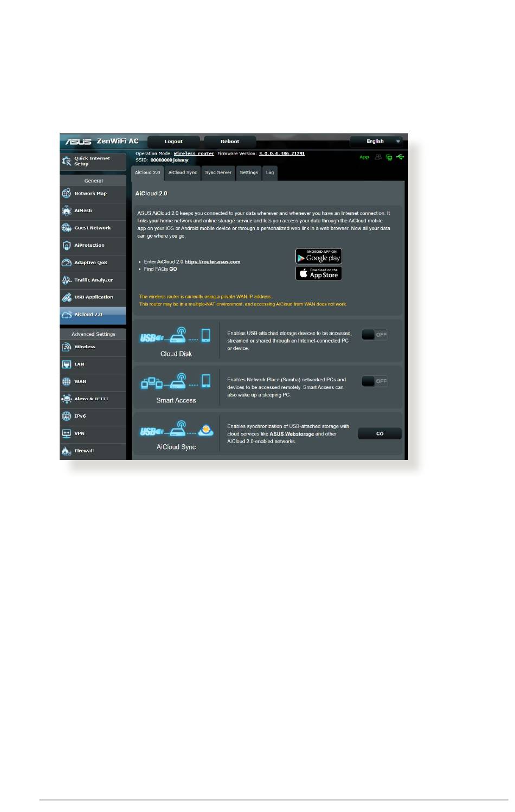Enable the Smart Access switch
This screenshot has height=812, width=515.
coord(375,381)
